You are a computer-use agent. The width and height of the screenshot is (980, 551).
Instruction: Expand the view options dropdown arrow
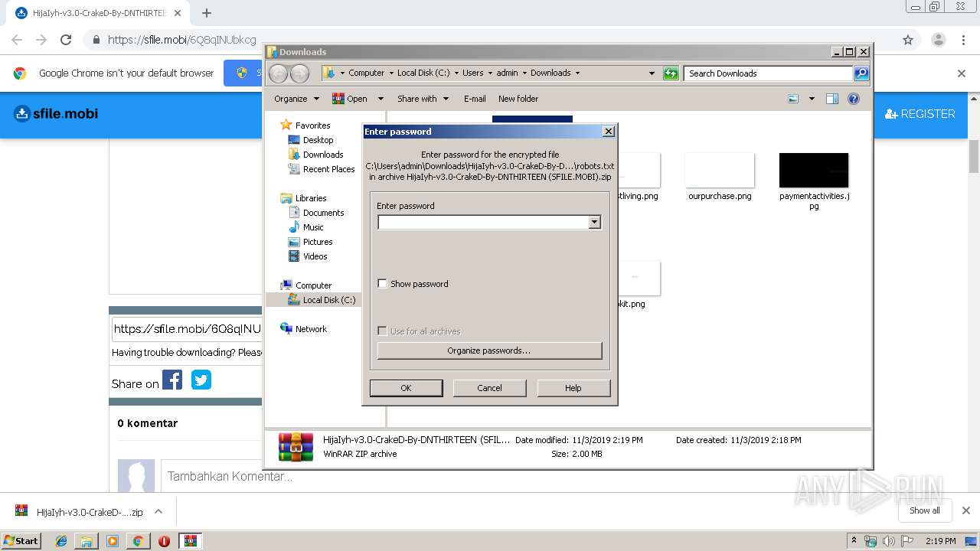tap(812, 99)
